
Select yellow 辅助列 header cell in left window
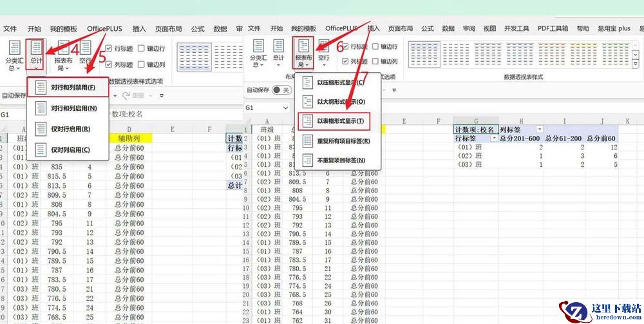[129, 138]
